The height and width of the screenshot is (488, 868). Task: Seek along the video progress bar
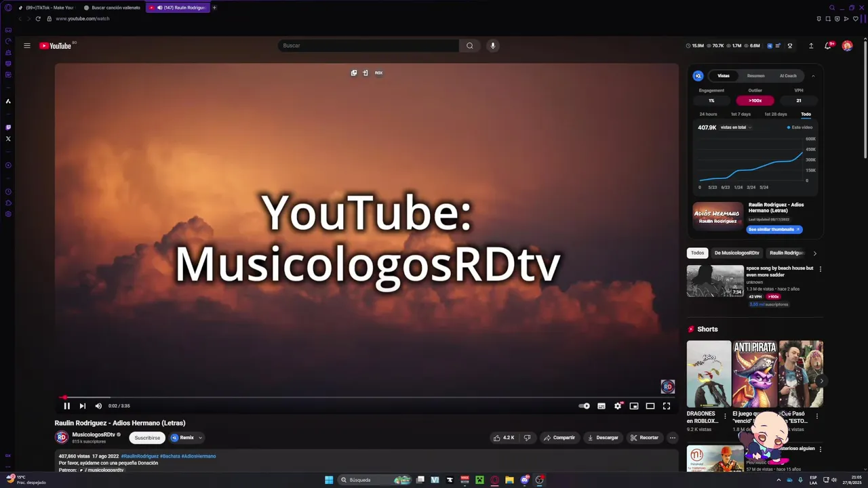366,398
